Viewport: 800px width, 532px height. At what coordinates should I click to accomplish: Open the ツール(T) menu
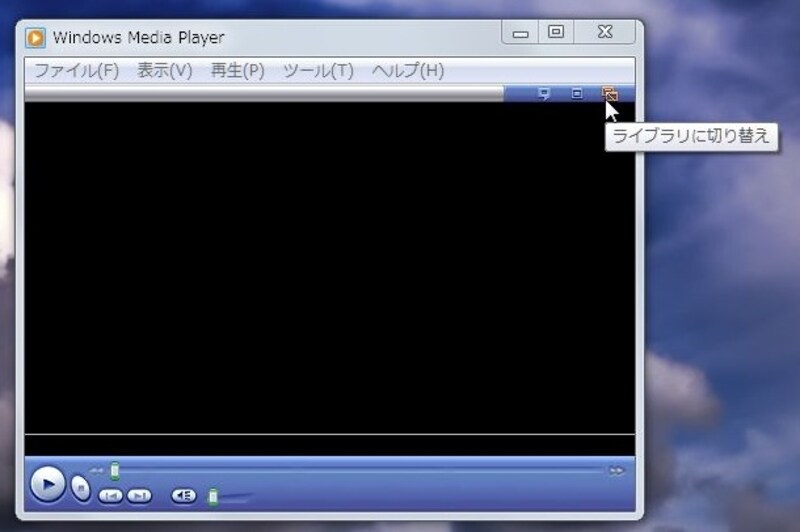[x=318, y=70]
